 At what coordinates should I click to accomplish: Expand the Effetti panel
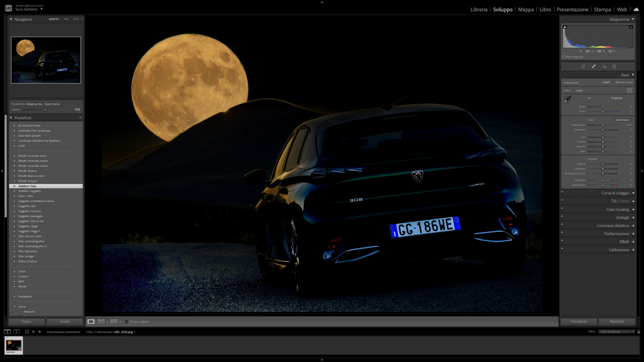tap(633, 242)
